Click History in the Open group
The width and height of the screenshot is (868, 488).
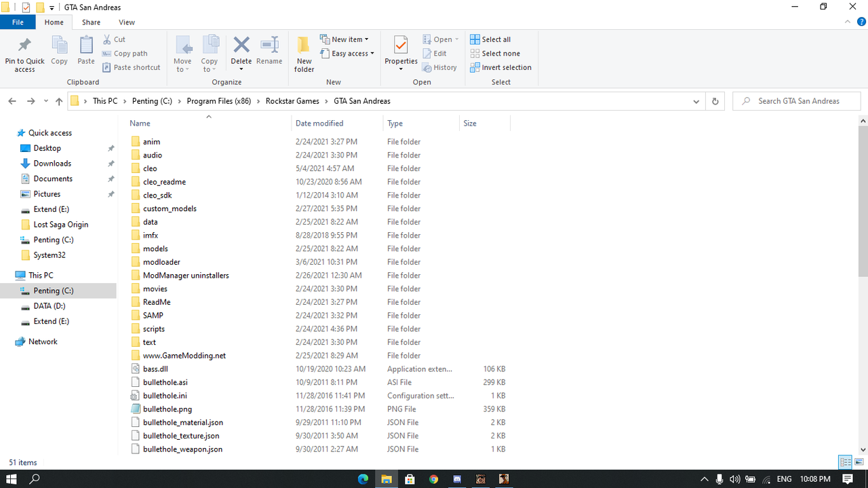click(439, 67)
